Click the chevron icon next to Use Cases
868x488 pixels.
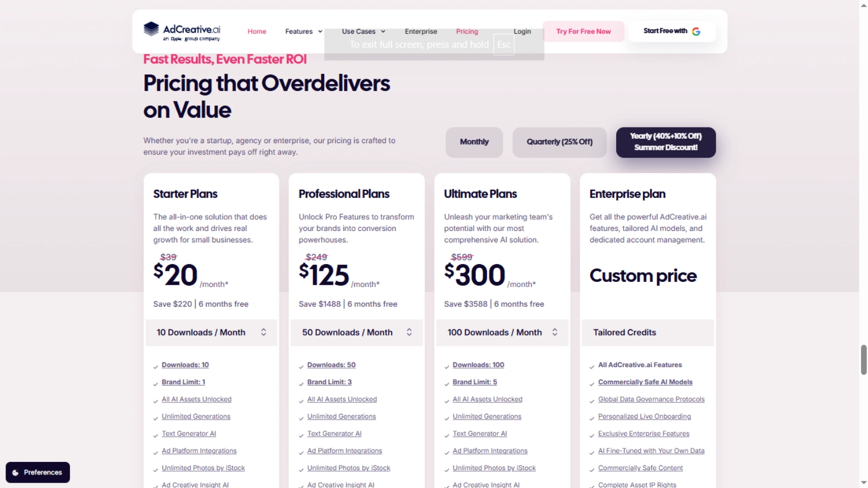click(x=383, y=31)
